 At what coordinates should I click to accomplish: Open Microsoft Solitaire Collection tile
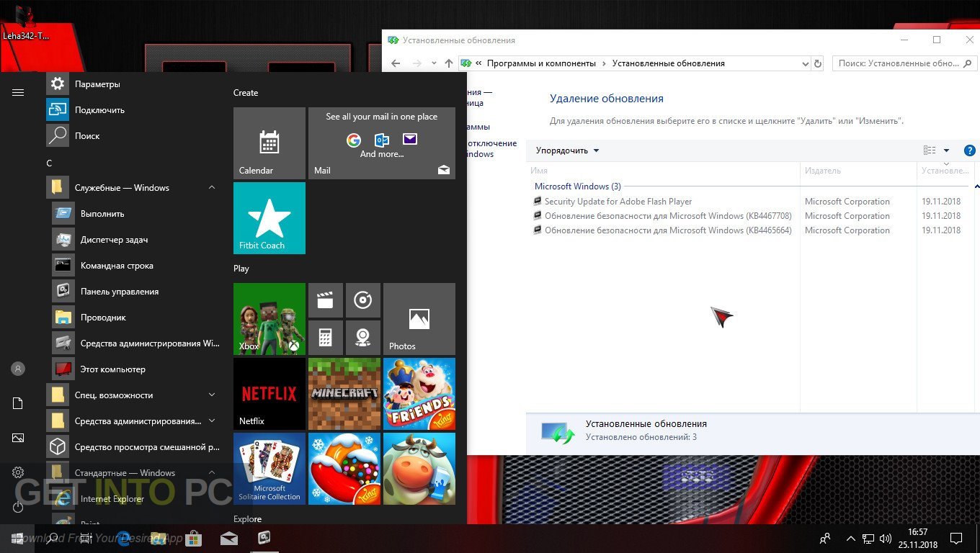269,469
